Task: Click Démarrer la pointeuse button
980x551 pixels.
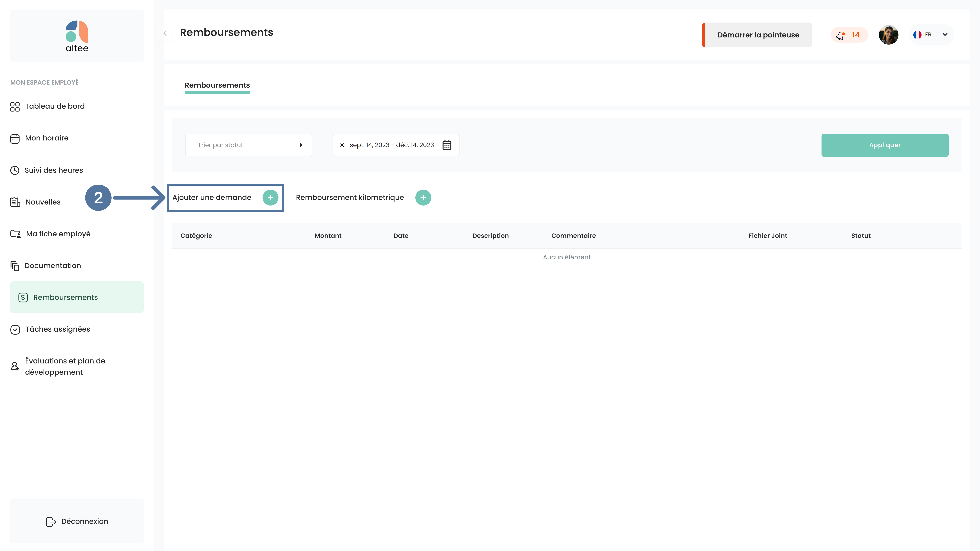Action: point(757,35)
